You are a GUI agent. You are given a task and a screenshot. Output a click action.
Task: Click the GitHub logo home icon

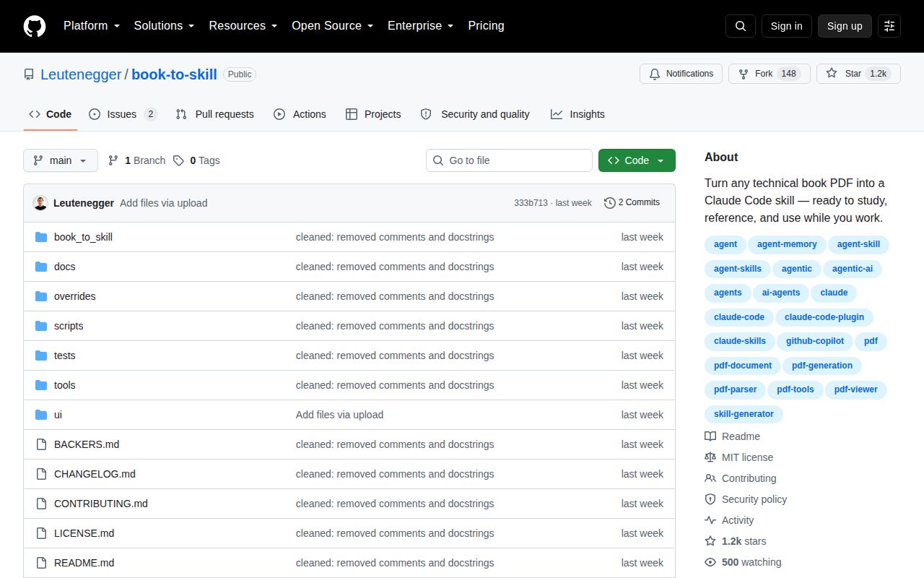click(x=35, y=26)
